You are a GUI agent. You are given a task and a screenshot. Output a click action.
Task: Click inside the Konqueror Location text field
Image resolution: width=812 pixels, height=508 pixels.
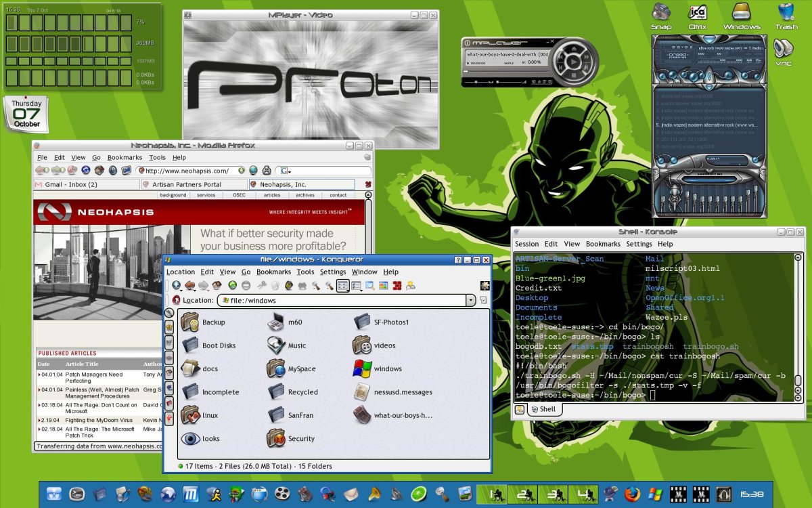pyautogui.click(x=342, y=300)
